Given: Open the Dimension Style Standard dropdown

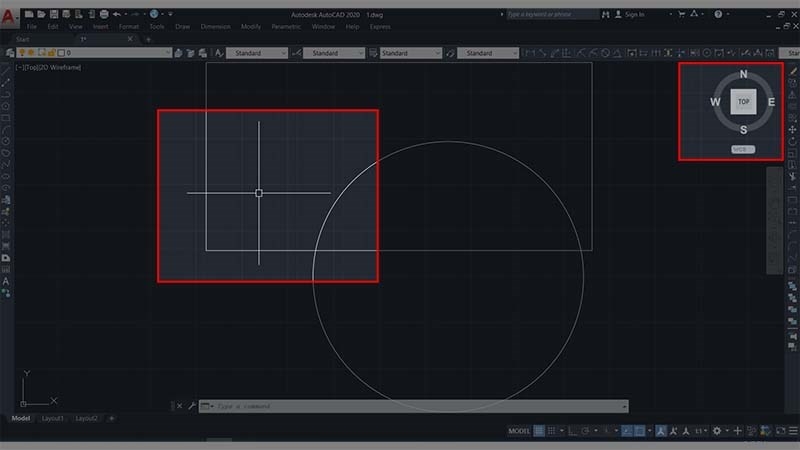Looking at the screenshot, I should pos(334,53).
